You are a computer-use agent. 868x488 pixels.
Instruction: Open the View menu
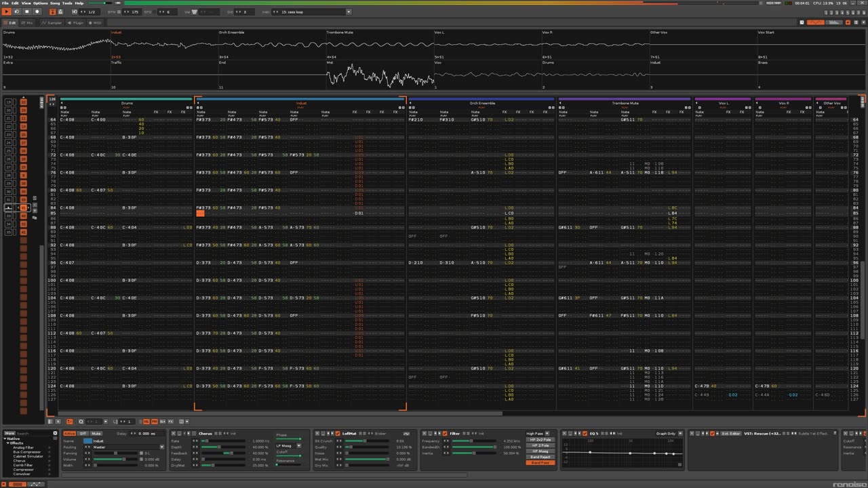click(x=26, y=3)
